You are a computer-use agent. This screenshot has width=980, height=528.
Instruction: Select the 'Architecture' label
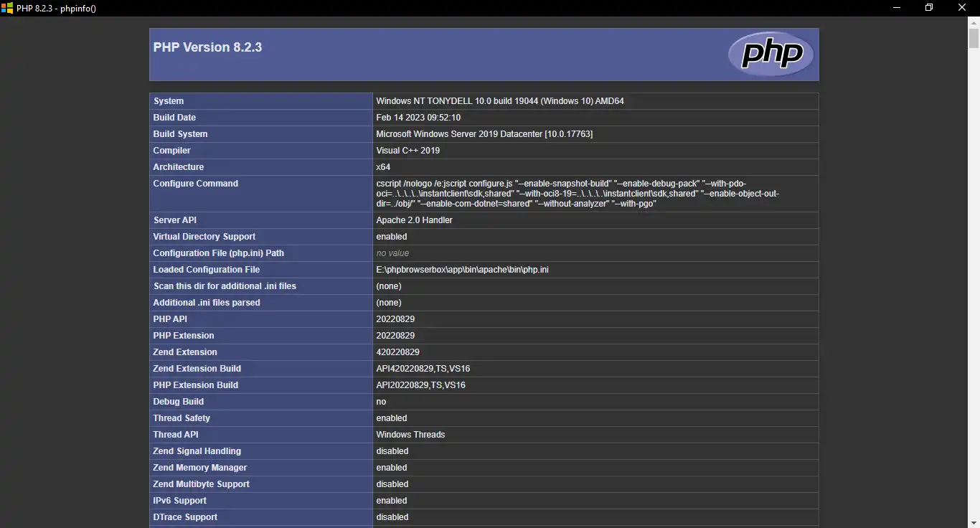click(x=178, y=167)
